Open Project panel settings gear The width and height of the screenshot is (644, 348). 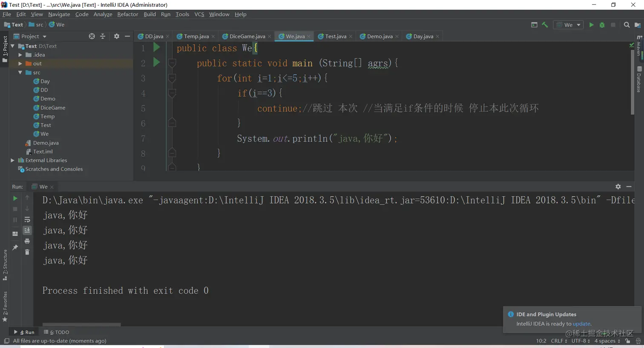(x=117, y=37)
